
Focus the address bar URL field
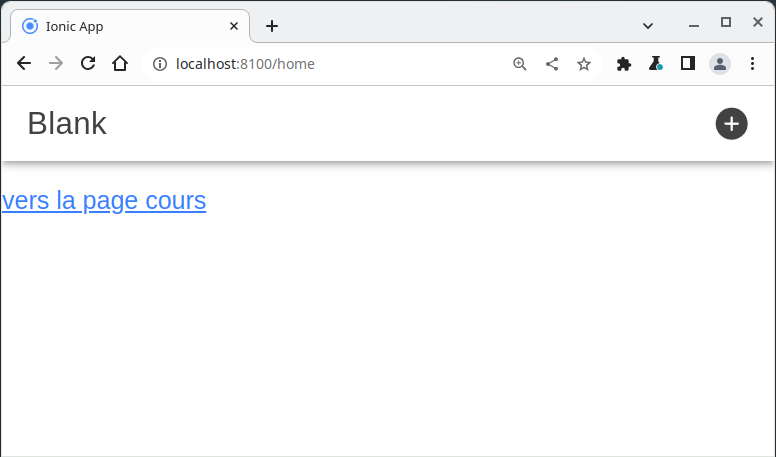point(330,64)
